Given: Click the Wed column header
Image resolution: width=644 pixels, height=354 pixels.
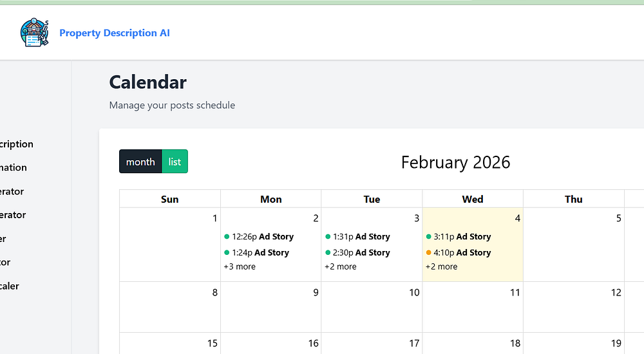Looking at the screenshot, I should [x=473, y=200].
